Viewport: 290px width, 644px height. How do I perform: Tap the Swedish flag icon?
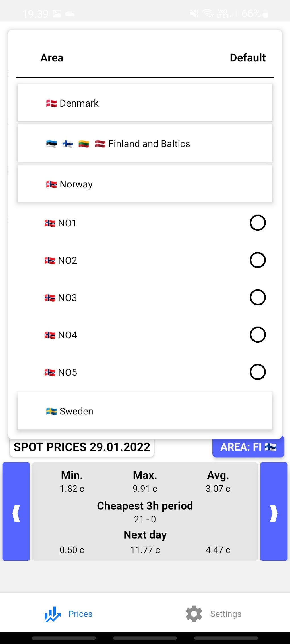tap(51, 411)
